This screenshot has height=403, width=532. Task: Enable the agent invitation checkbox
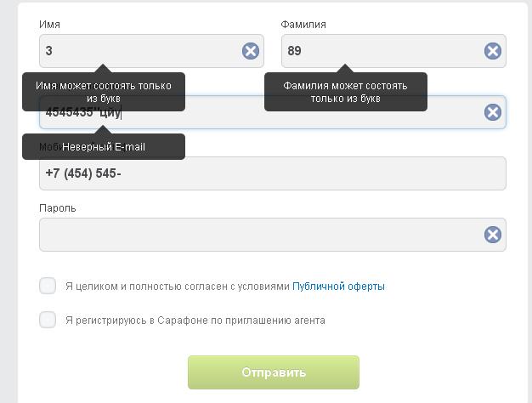(48, 320)
